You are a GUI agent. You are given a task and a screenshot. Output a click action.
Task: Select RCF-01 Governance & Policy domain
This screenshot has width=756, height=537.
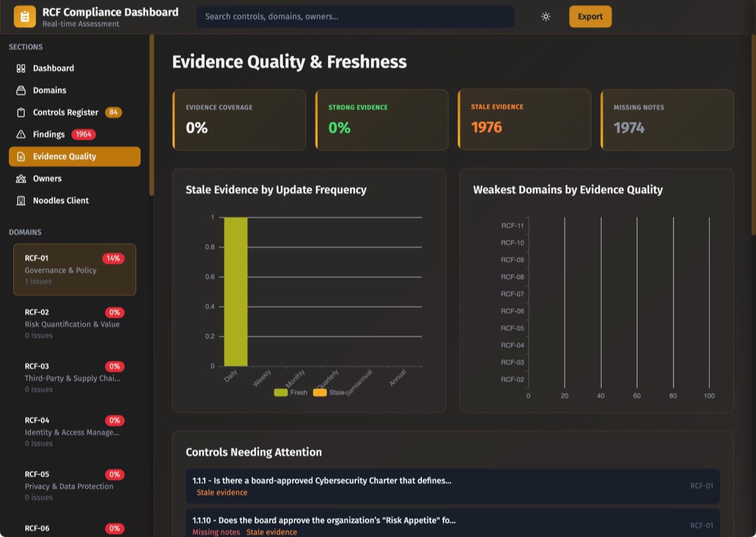(x=74, y=269)
